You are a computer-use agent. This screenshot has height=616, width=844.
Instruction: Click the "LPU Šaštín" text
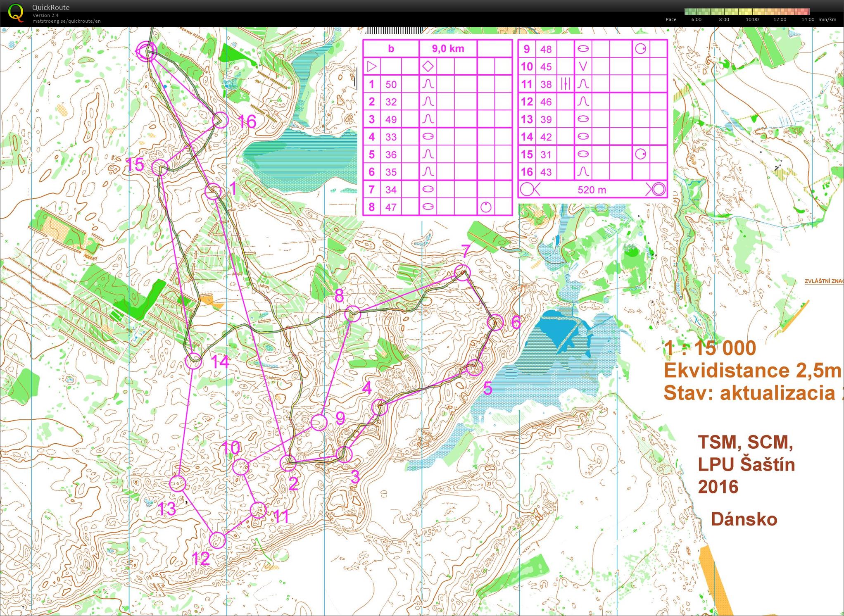click(x=746, y=464)
